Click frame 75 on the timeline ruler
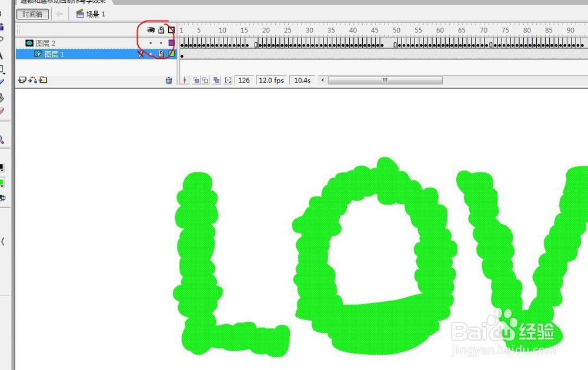588x370 pixels. [505, 30]
